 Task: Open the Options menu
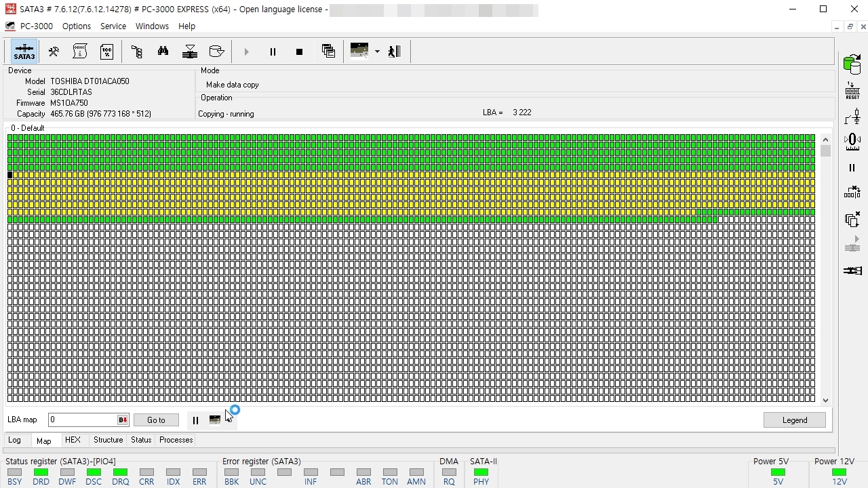click(x=77, y=26)
